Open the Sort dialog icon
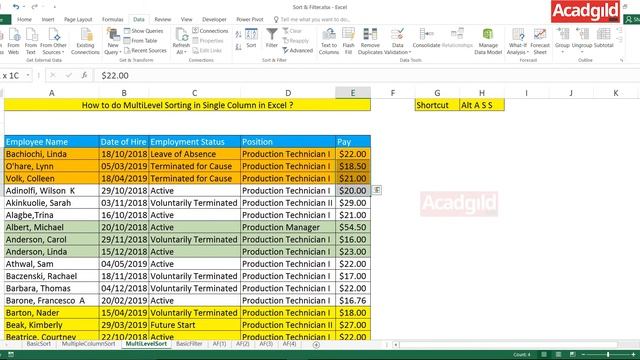 tap(251, 38)
